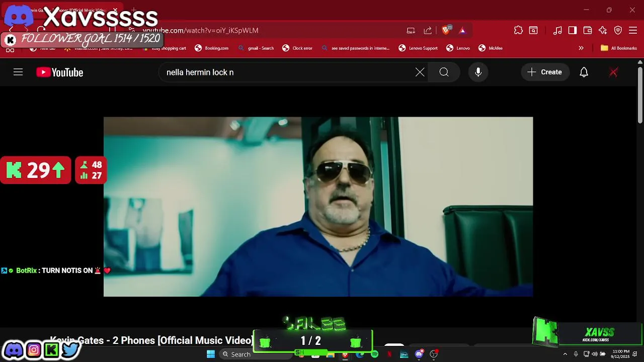This screenshot has height=362, width=644.
Task: Go to the YouTube home logo
Action: coord(59,72)
